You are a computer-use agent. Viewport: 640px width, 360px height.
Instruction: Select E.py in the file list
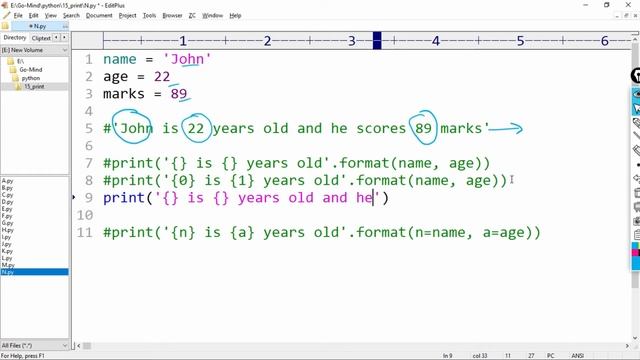pyautogui.click(x=7, y=209)
